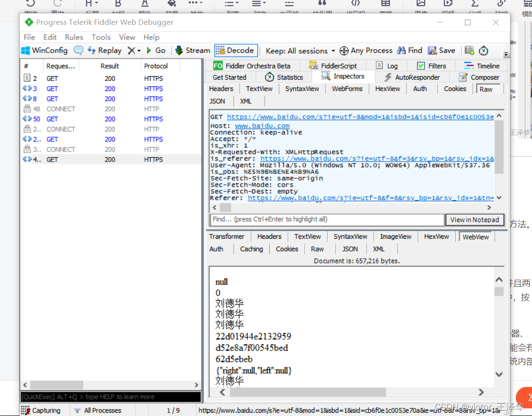Open the Statistics tab

(284, 77)
